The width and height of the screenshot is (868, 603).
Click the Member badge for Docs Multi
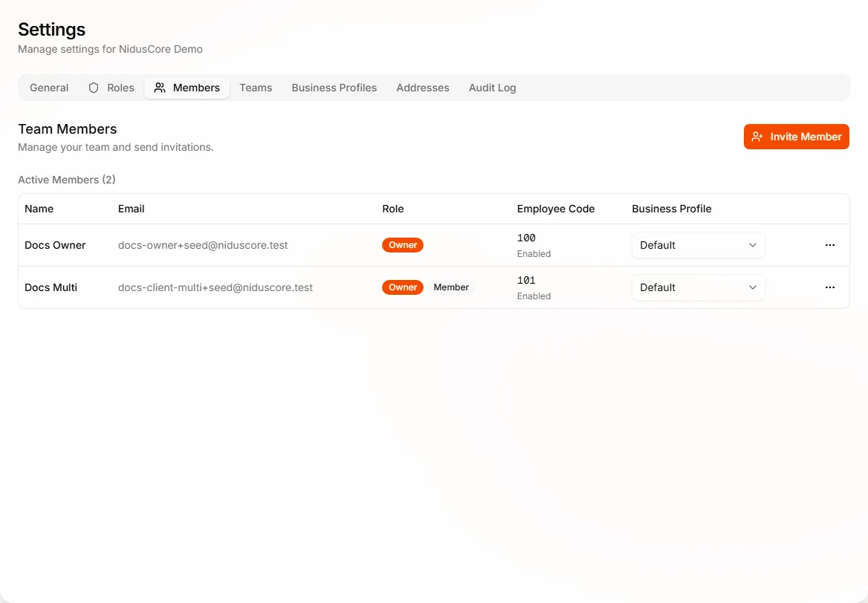click(451, 287)
